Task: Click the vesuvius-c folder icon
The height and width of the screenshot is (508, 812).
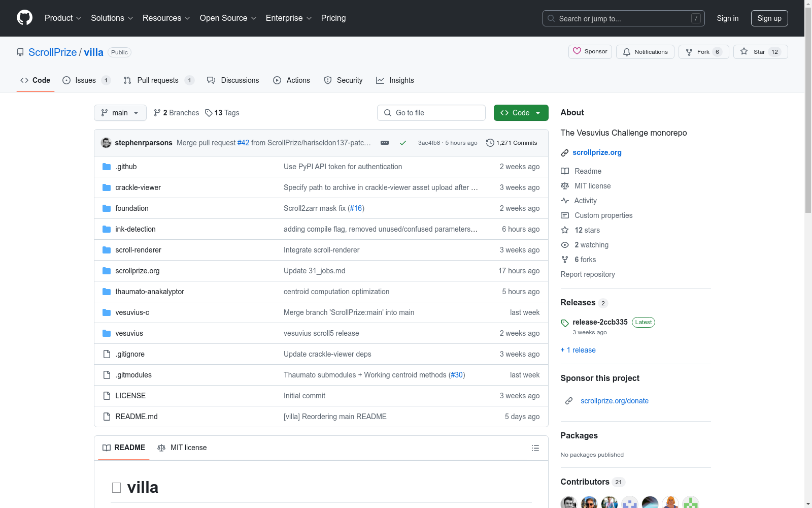Action: (x=107, y=312)
